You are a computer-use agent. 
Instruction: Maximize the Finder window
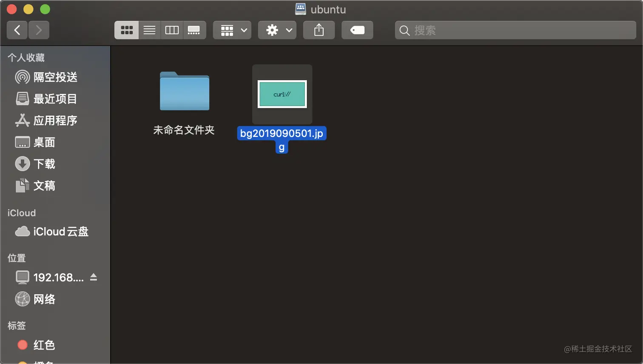(x=45, y=9)
